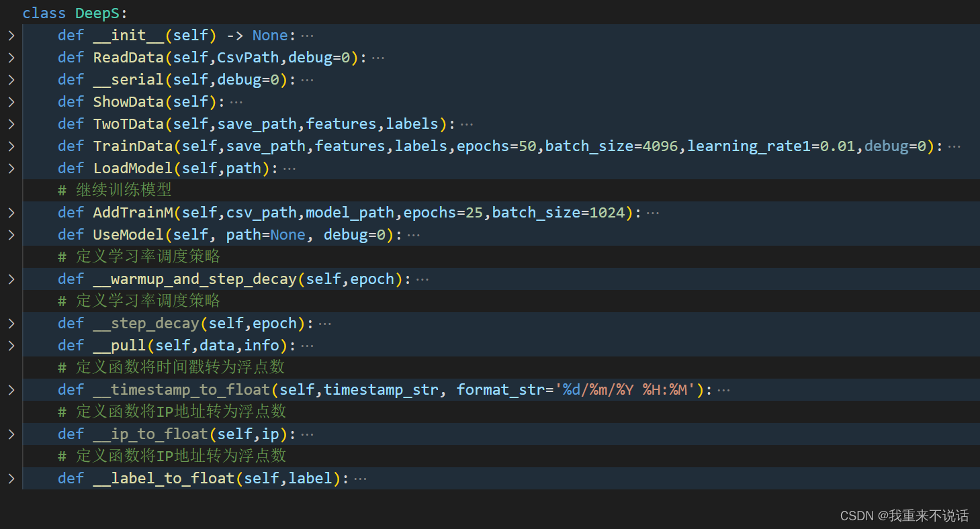Click the __label_to_float function name
Viewport: 980px width, 529px height.
coord(164,479)
